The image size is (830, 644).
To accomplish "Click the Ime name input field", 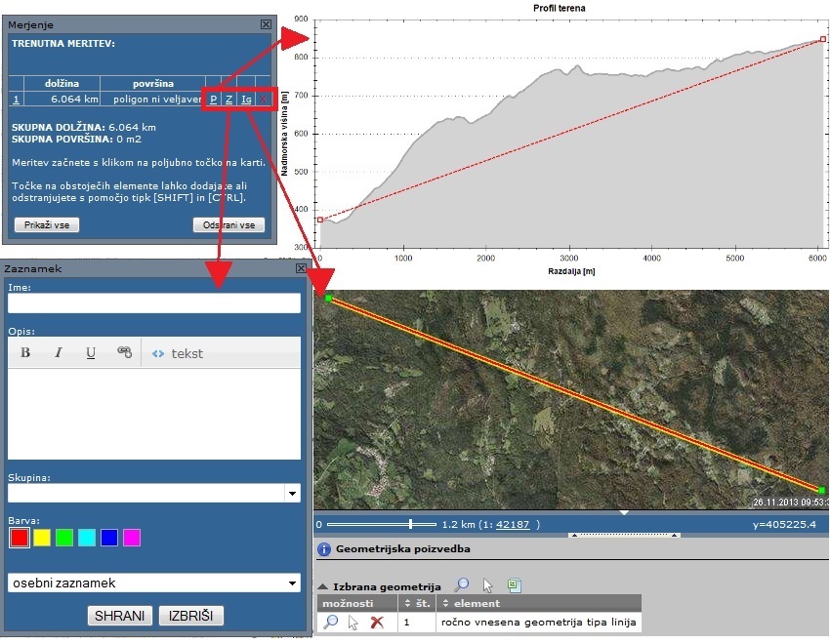I will pos(154,303).
